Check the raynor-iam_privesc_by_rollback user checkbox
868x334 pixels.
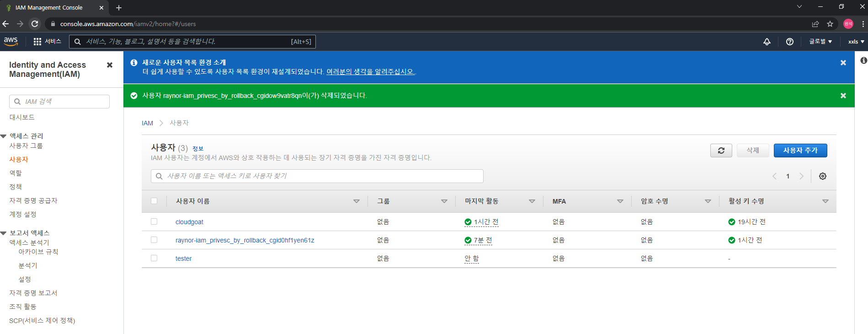click(154, 240)
